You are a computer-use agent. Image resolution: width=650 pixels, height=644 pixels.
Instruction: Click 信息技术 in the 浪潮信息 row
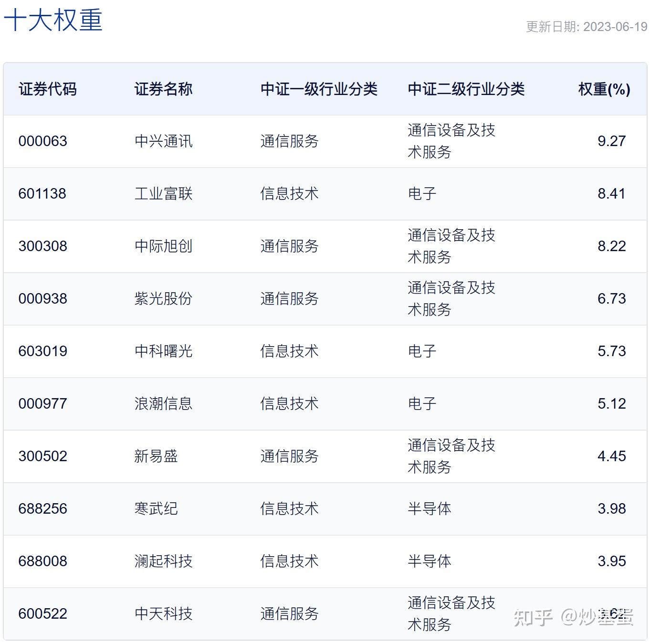coord(290,404)
